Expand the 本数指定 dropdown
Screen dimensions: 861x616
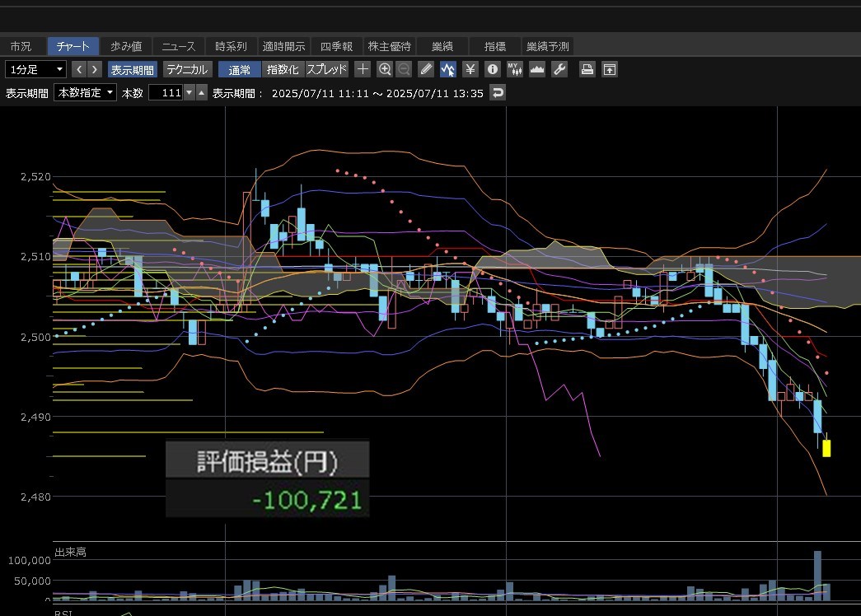pyautogui.click(x=85, y=93)
